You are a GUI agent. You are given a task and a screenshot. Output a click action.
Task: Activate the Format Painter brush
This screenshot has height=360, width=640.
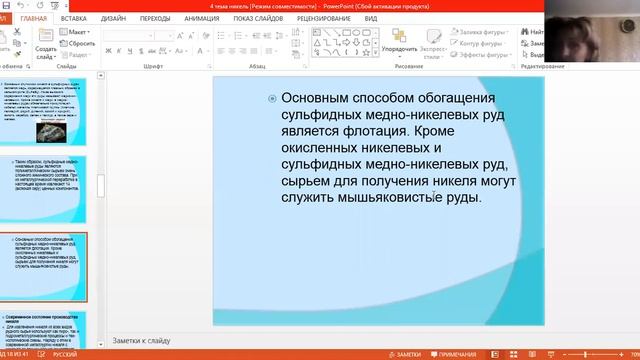point(17,54)
